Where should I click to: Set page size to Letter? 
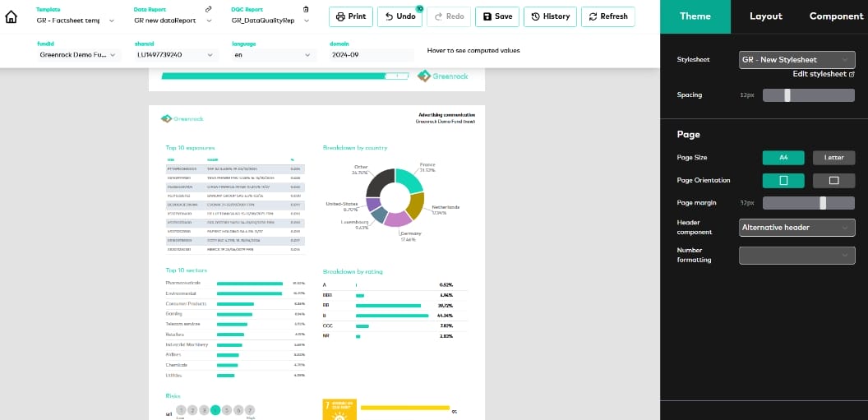[x=833, y=158]
